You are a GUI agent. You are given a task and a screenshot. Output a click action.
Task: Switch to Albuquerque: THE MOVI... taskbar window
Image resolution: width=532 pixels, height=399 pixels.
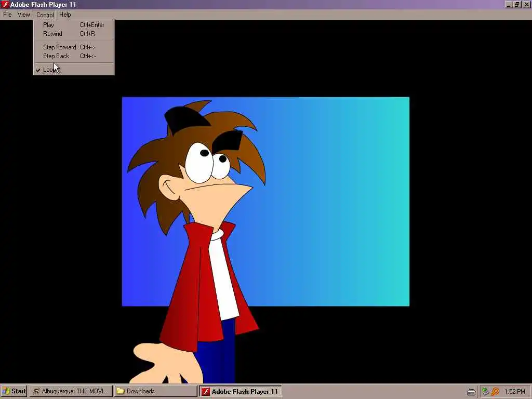[71, 391]
